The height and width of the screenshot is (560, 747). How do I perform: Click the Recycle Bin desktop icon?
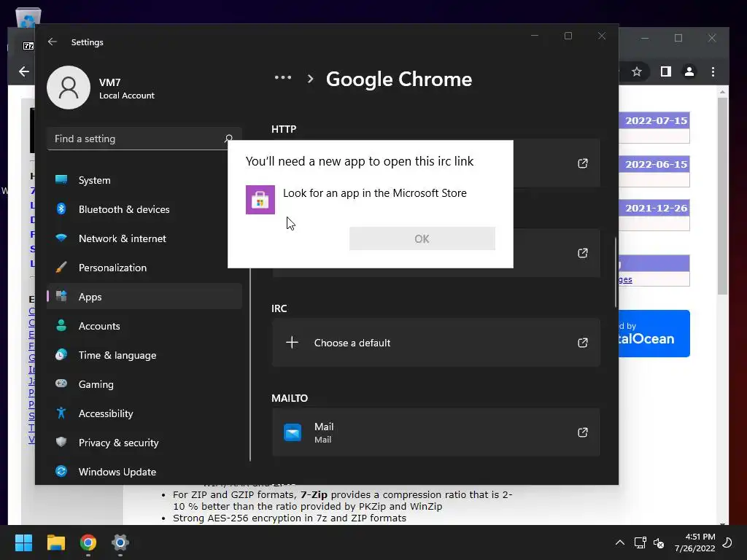coord(28,18)
